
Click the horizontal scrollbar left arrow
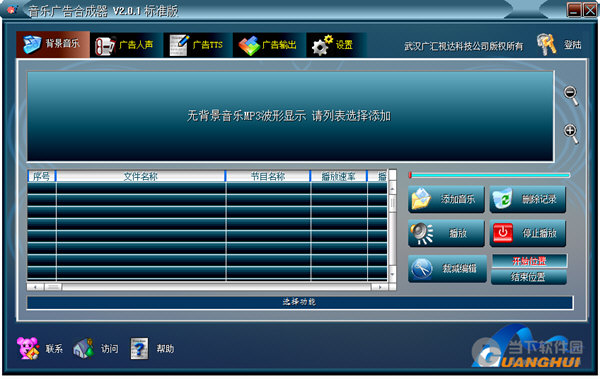(35, 287)
